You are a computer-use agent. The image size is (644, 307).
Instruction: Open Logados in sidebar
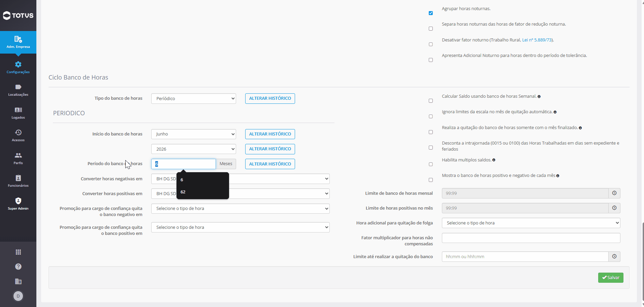click(x=18, y=113)
